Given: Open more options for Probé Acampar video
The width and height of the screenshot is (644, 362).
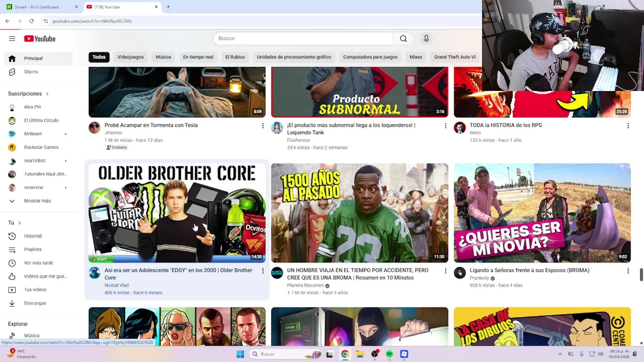Looking at the screenshot, I should (x=263, y=126).
